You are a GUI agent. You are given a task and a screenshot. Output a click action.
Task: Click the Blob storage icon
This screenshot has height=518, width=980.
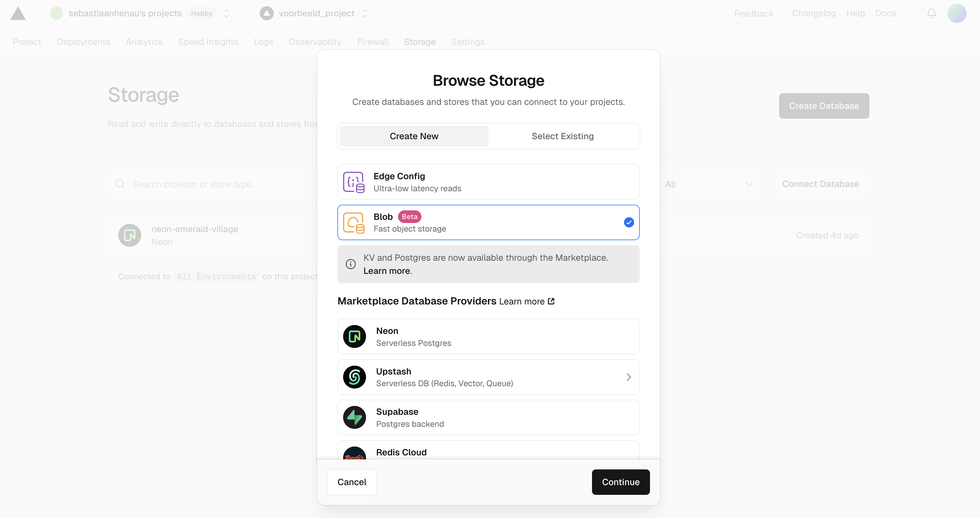coord(353,223)
